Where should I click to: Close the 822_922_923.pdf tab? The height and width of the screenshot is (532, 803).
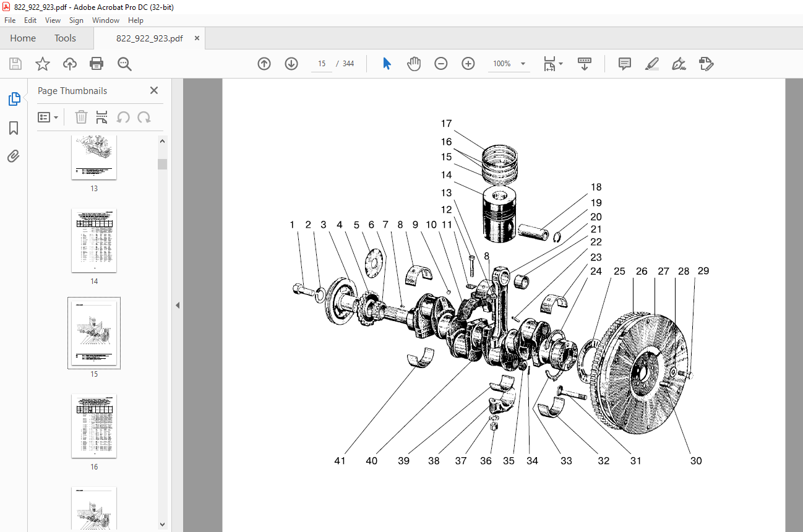pyautogui.click(x=197, y=38)
